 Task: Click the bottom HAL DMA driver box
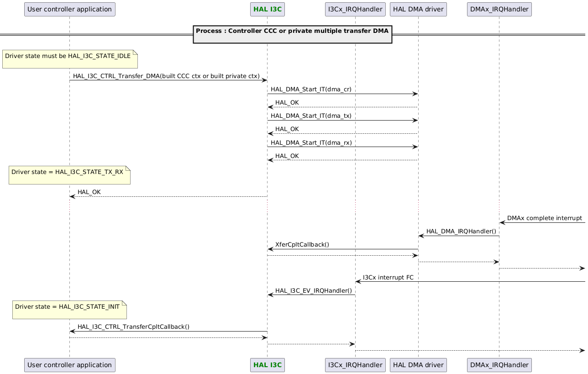[x=418, y=365]
